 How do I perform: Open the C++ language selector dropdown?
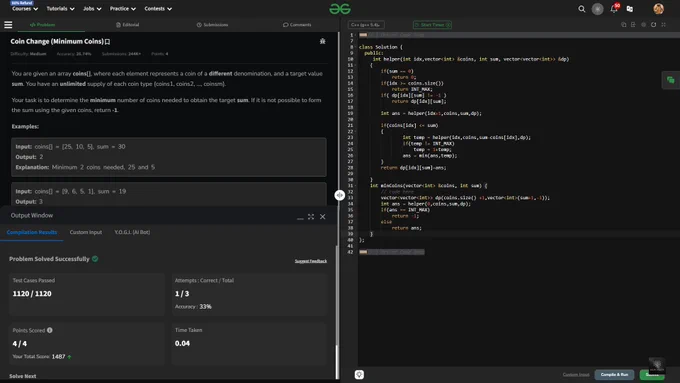pyautogui.click(x=366, y=25)
